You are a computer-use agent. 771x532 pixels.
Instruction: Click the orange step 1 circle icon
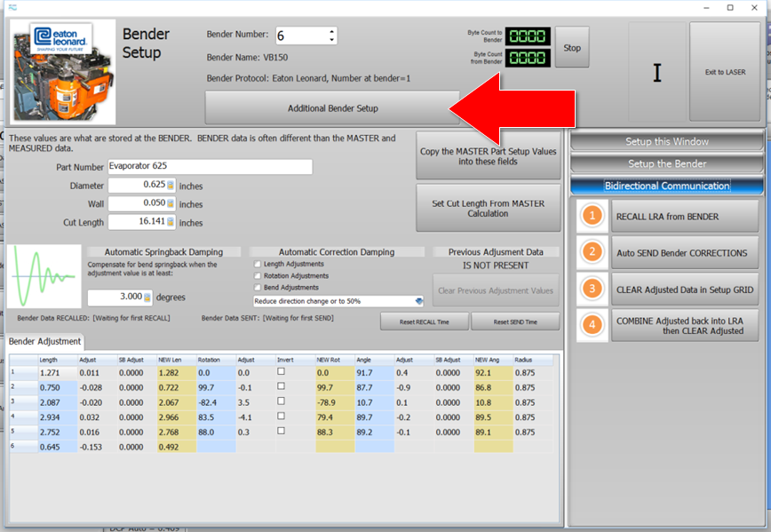[x=591, y=216]
